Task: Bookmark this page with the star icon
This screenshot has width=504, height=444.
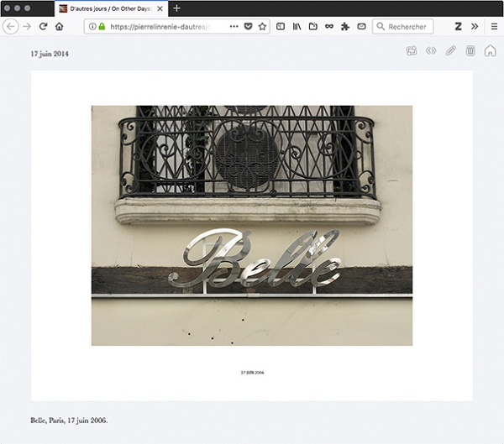Action: click(x=262, y=27)
